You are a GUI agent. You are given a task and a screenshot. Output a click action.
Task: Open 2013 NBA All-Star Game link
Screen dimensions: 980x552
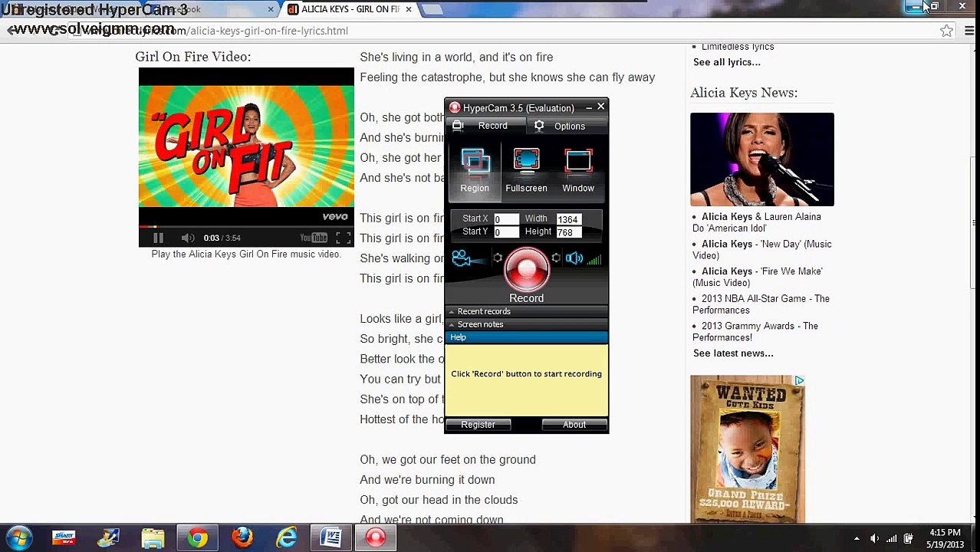click(x=761, y=304)
